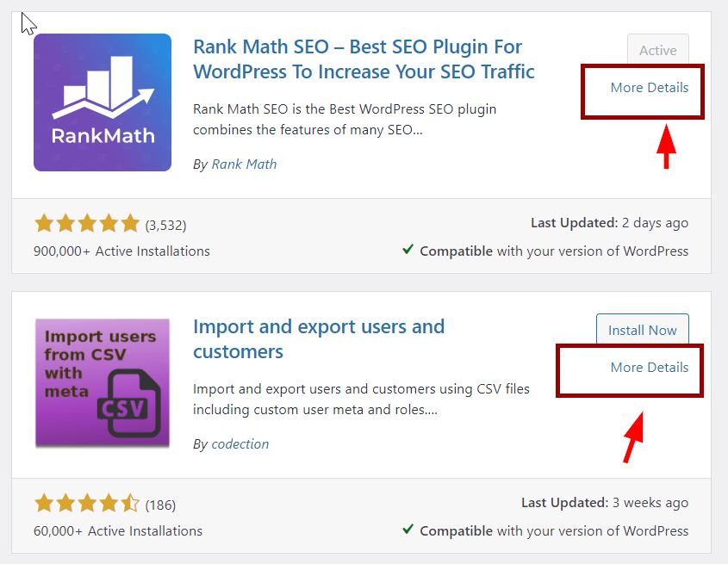Open More Details for Rank Math SEO

tap(649, 88)
